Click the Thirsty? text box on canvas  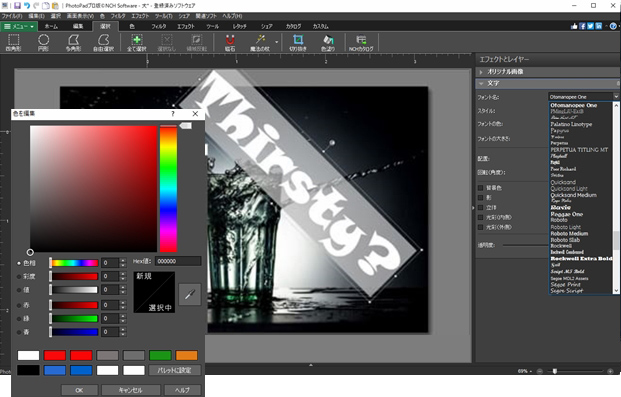coord(298,184)
